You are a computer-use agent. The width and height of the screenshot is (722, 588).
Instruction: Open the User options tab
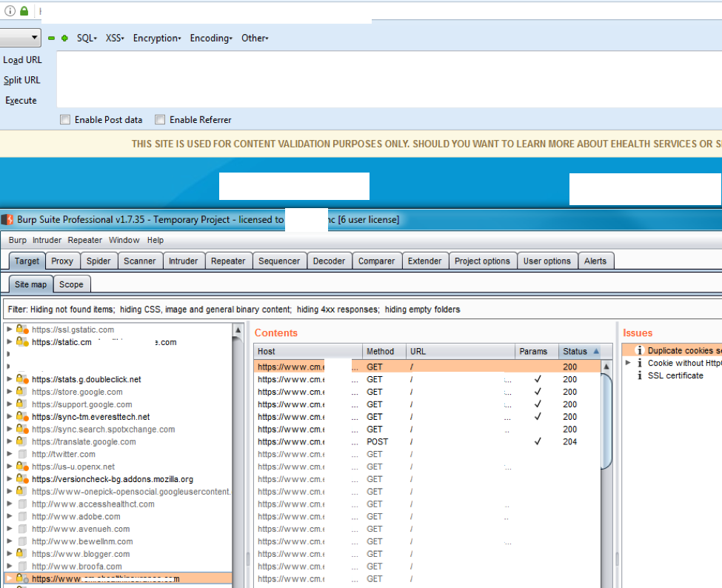coord(547,261)
